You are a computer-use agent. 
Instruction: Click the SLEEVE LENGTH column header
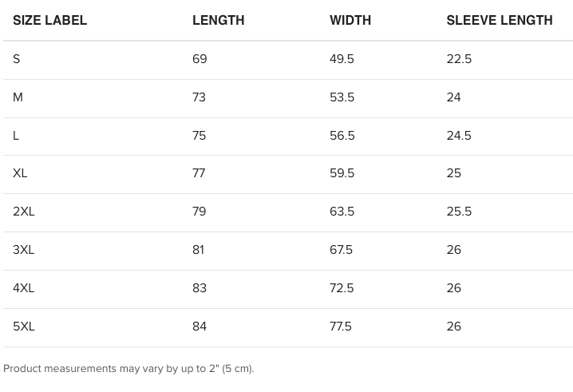click(499, 20)
